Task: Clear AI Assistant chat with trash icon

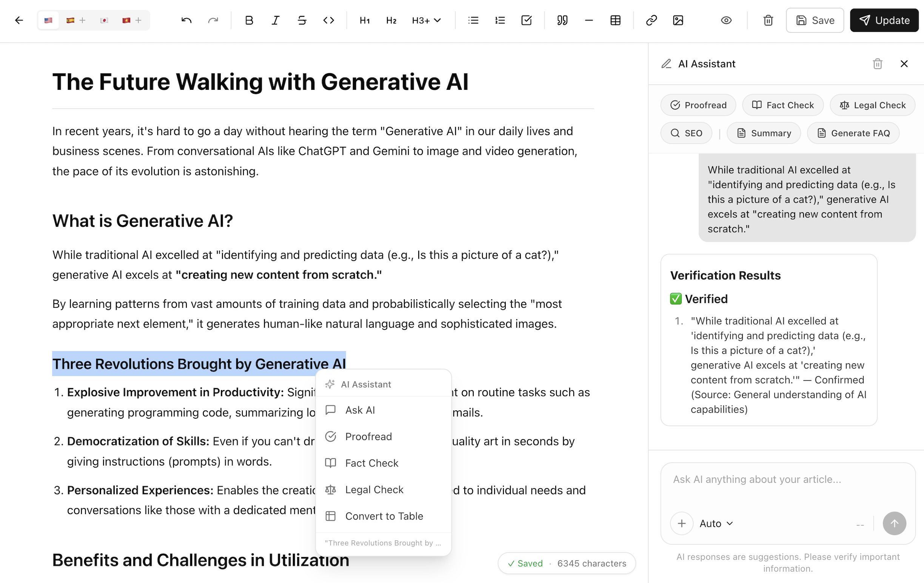Action: pos(877,64)
